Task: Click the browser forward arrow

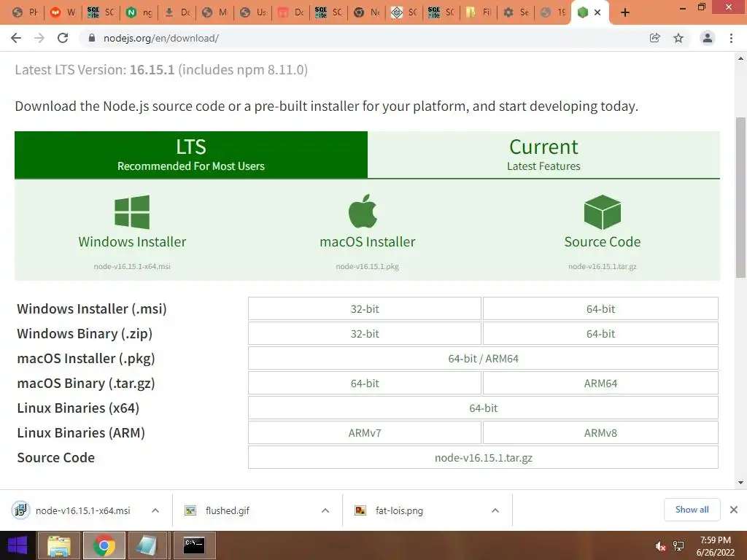Action: click(39, 38)
